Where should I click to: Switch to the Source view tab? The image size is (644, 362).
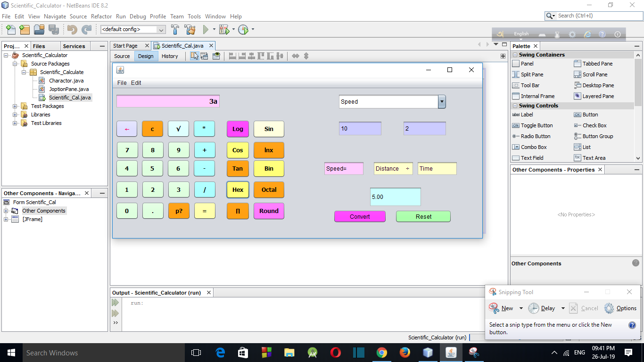pos(122,56)
